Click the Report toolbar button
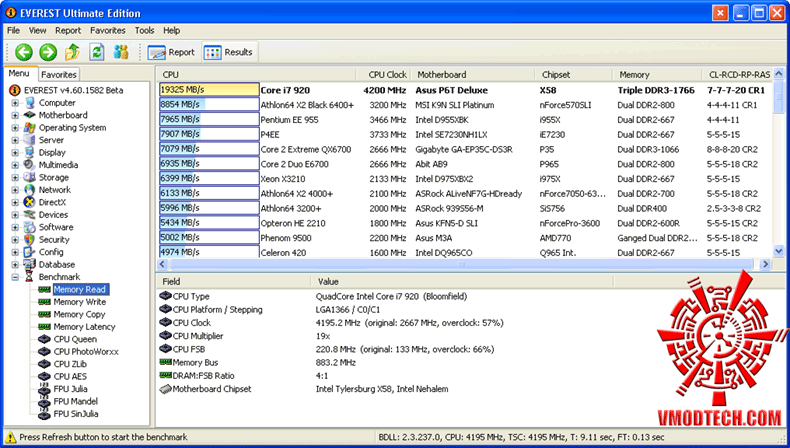 click(171, 52)
